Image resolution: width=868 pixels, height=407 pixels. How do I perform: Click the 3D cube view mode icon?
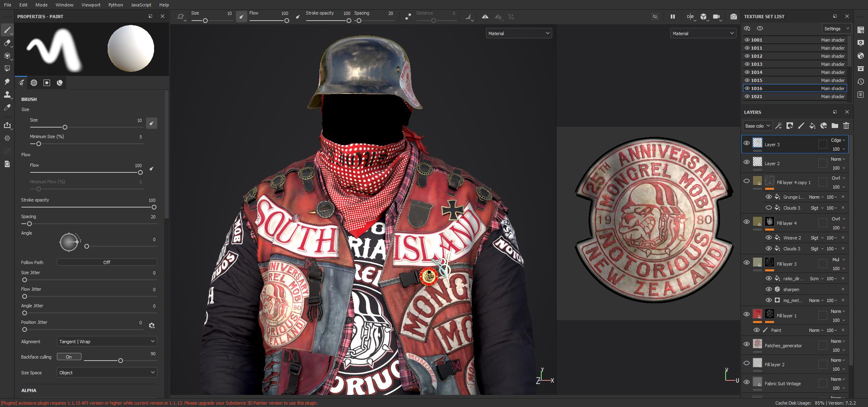pos(703,17)
